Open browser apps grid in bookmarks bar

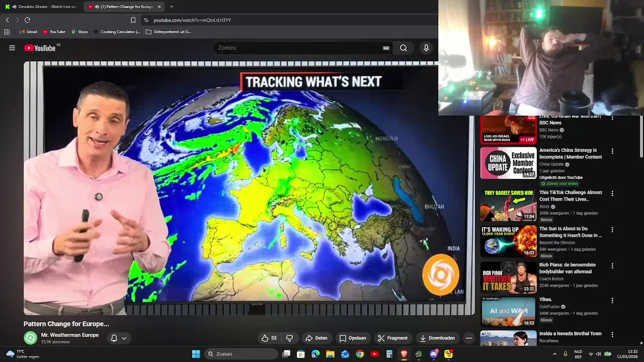(7, 32)
